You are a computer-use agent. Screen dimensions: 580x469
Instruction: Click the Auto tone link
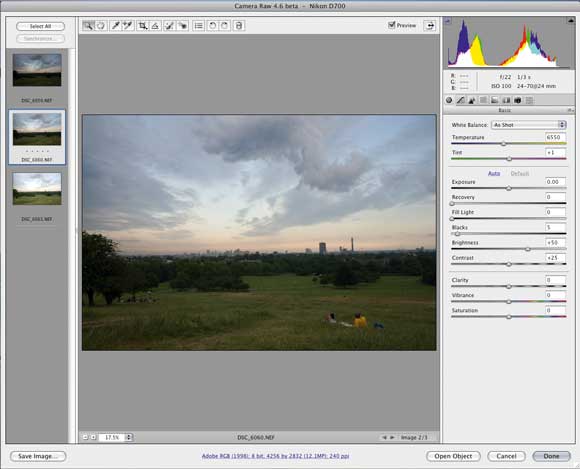[x=494, y=173]
